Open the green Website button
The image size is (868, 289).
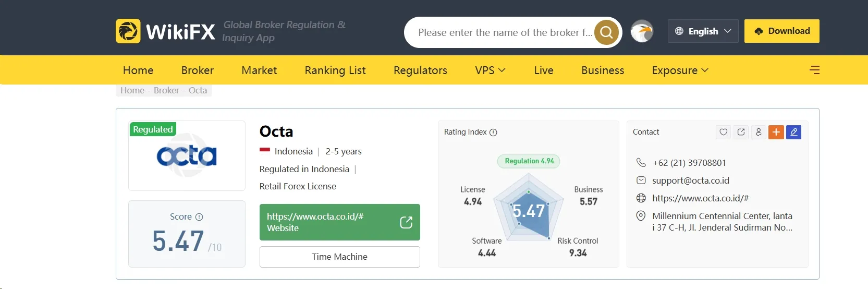[340, 222]
